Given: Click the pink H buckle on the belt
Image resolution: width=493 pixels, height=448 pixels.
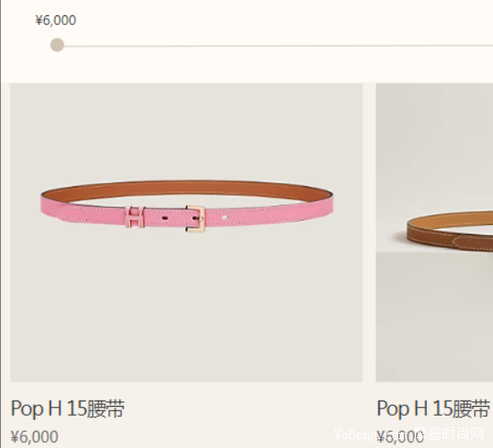Looking at the screenshot, I should (134, 216).
